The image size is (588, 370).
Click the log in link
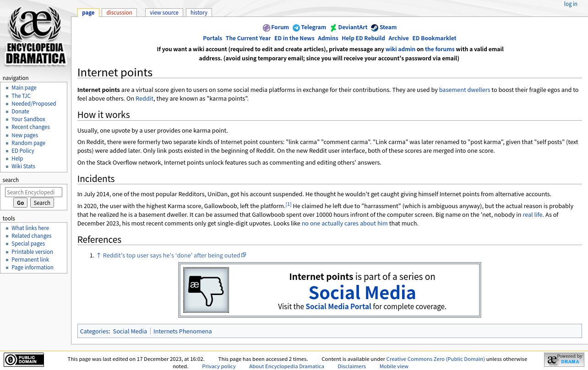pyautogui.click(x=571, y=4)
